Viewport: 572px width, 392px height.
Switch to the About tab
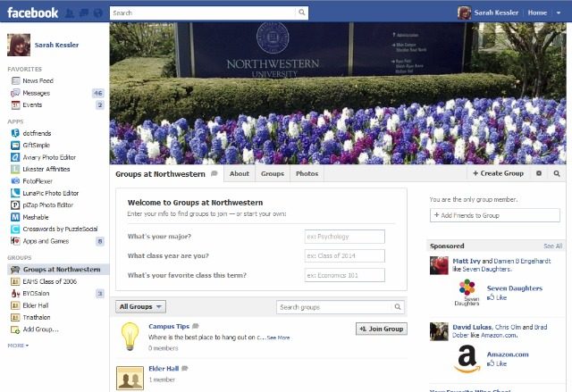click(240, 173)
